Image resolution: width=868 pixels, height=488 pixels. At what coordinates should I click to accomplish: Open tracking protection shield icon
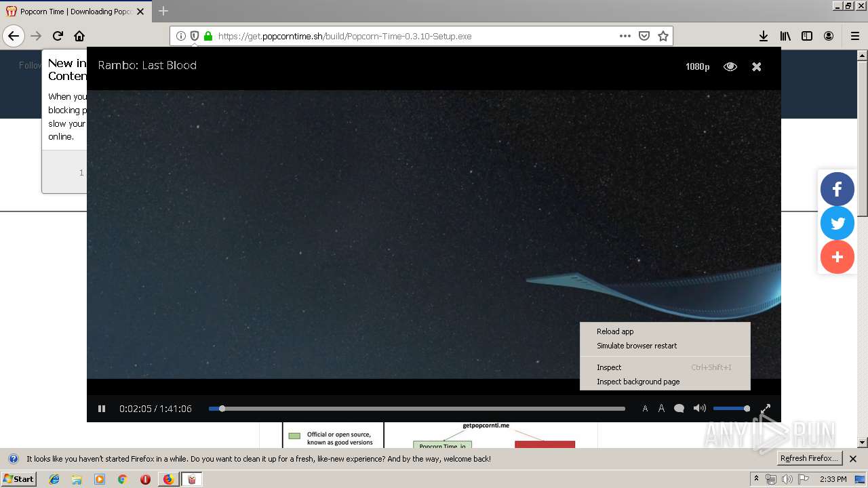(x=195, y=36)
